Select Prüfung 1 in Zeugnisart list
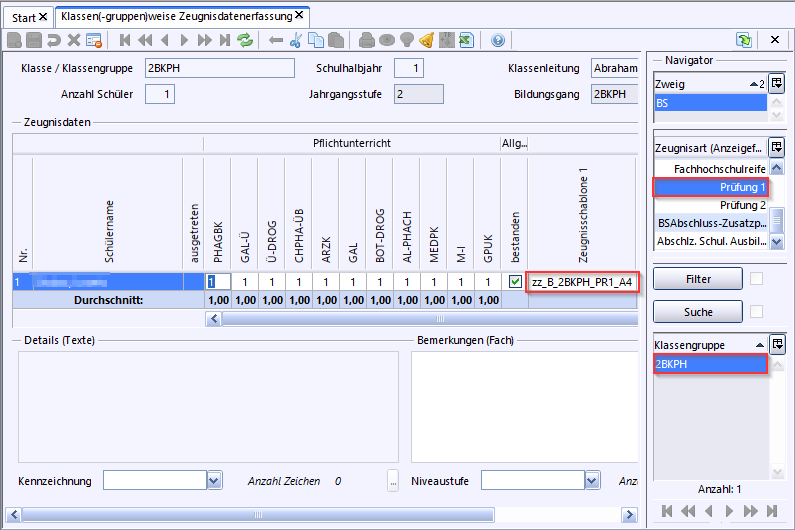Viewport: 795px width, 530px height. click(x=711, y=187)
